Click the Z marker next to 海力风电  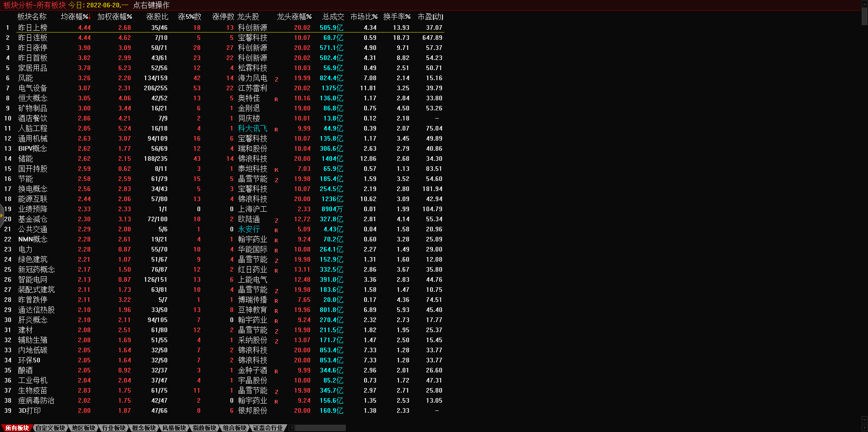[276, 79]
